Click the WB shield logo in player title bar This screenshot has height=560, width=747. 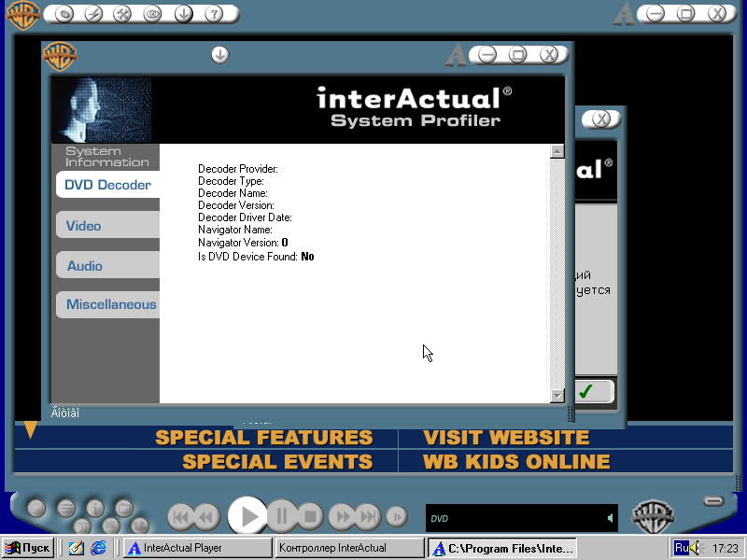click(22, 15)
